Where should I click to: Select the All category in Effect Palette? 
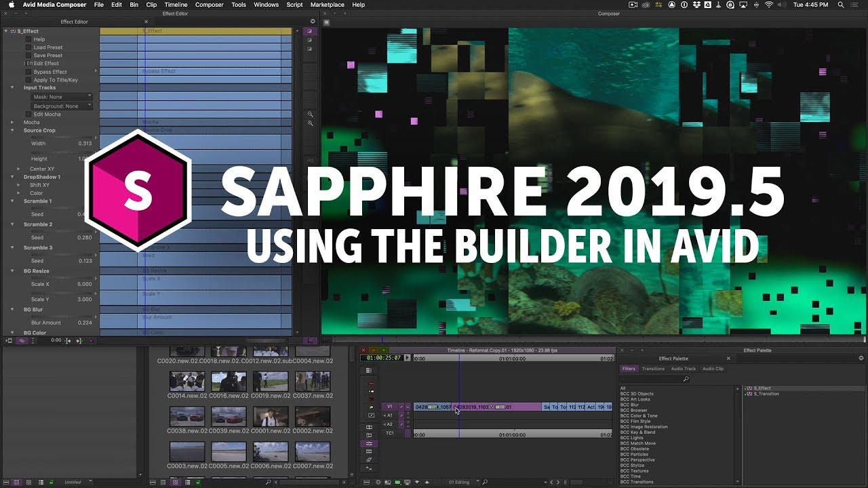click(x=623, y=388)
